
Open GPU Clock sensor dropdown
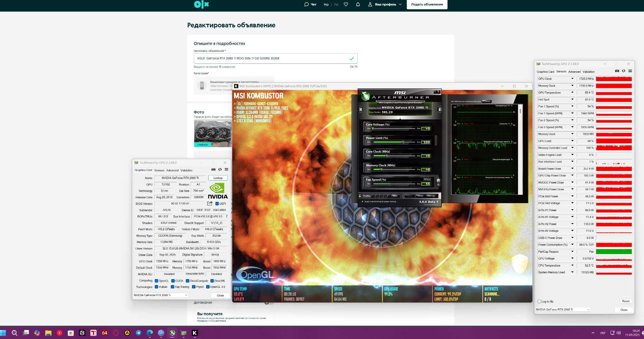tap(572, 79)
